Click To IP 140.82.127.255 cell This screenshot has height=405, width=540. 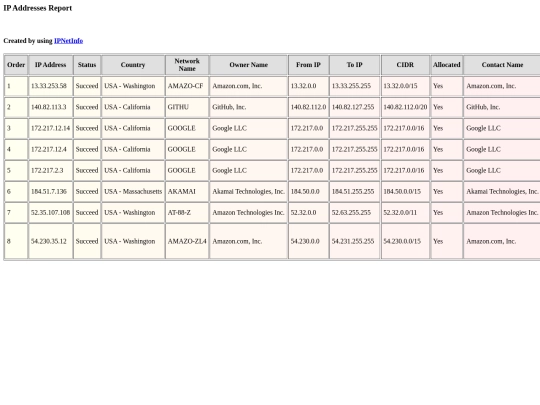pos(354,107)
